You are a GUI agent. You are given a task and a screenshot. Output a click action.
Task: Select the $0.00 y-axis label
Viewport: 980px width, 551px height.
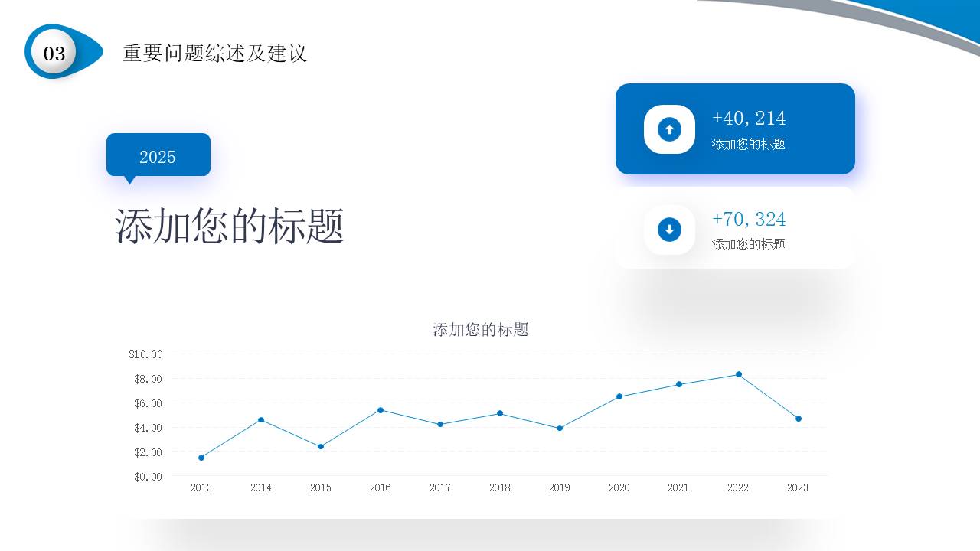(x=148, y=477)
